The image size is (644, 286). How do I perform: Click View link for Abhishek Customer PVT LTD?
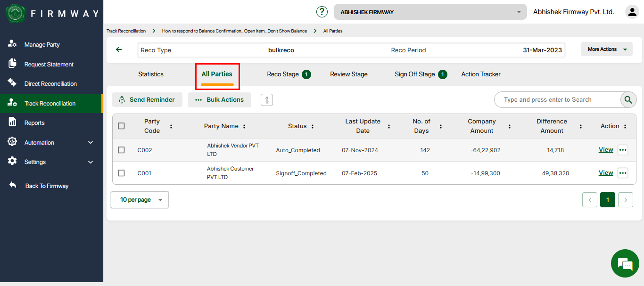pyautogui.click(x=606, y=173)
